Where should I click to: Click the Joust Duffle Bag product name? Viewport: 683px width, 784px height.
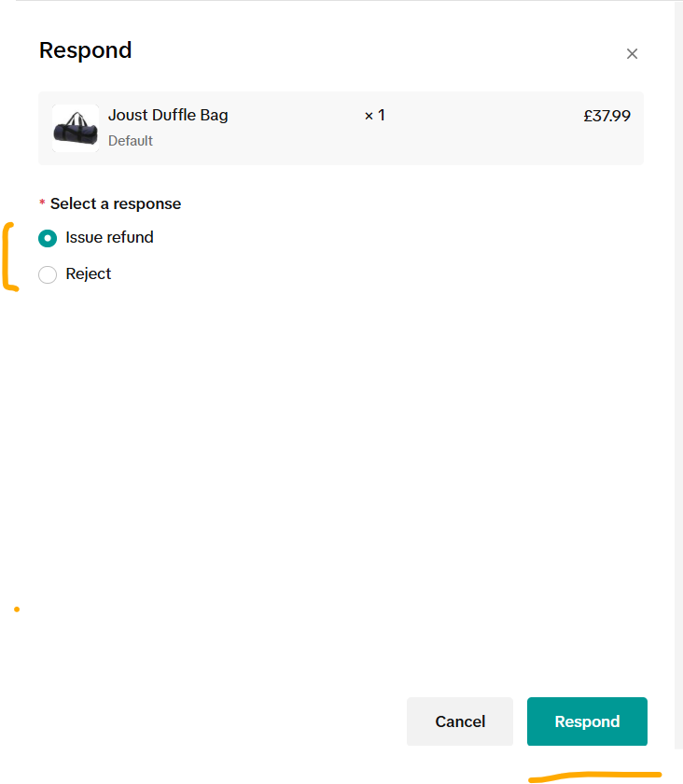pyautogui.click(x=168, y=116)
